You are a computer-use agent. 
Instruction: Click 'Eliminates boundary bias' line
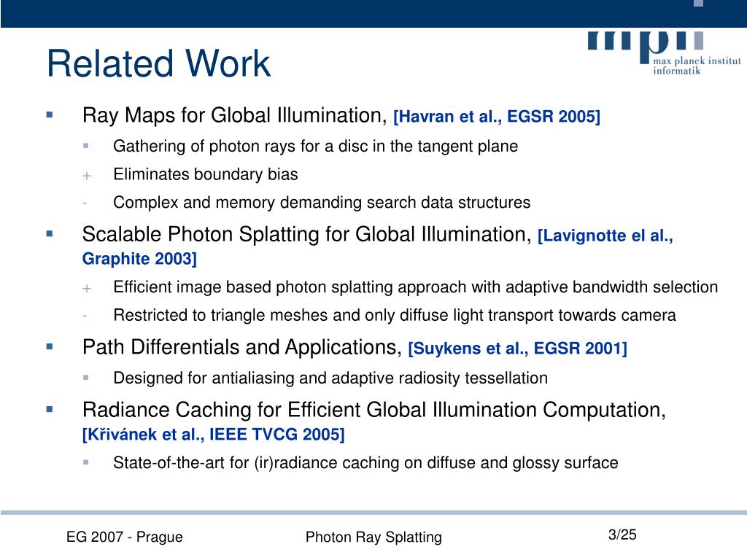coord(205,174)
